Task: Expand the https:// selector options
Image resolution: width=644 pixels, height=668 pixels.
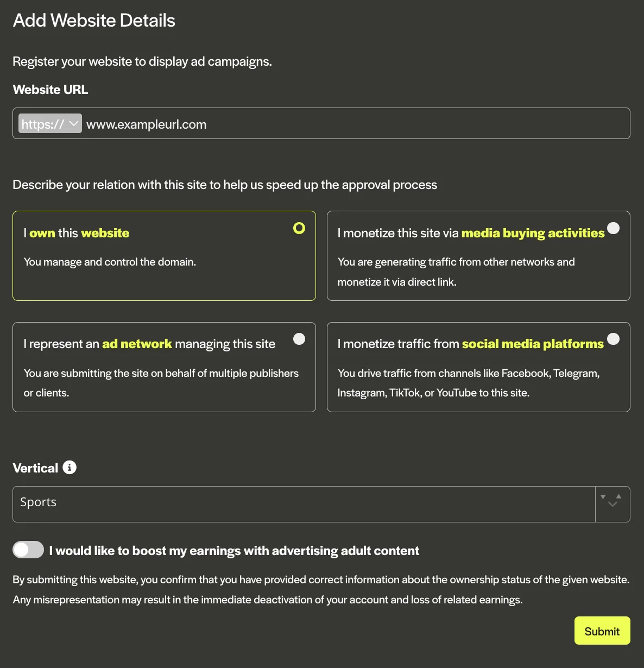Action: (49, 123)
